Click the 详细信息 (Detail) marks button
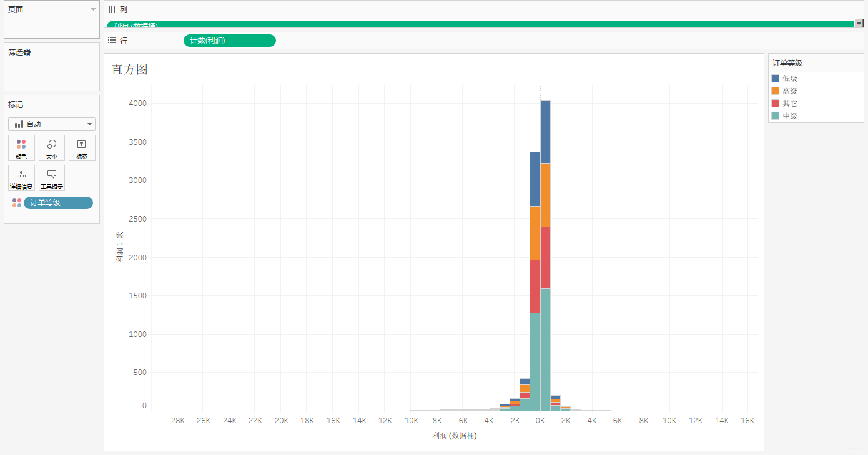This screenshot has width=868, height=455. (21, 178)
